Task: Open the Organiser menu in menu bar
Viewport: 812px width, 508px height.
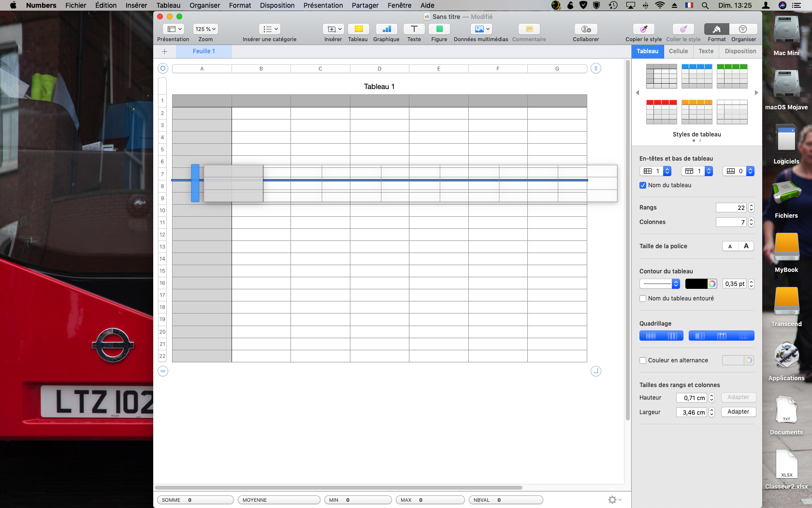Action: 205,5
